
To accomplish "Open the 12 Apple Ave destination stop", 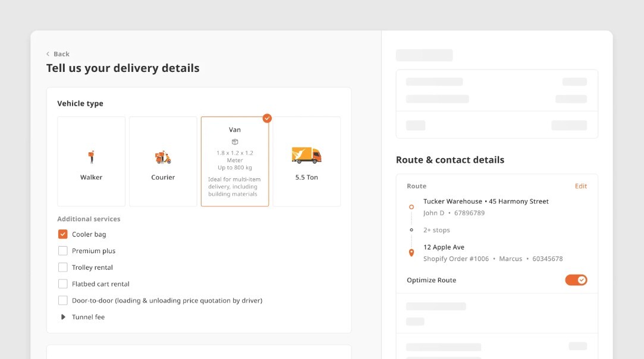I will coord(444,247).
